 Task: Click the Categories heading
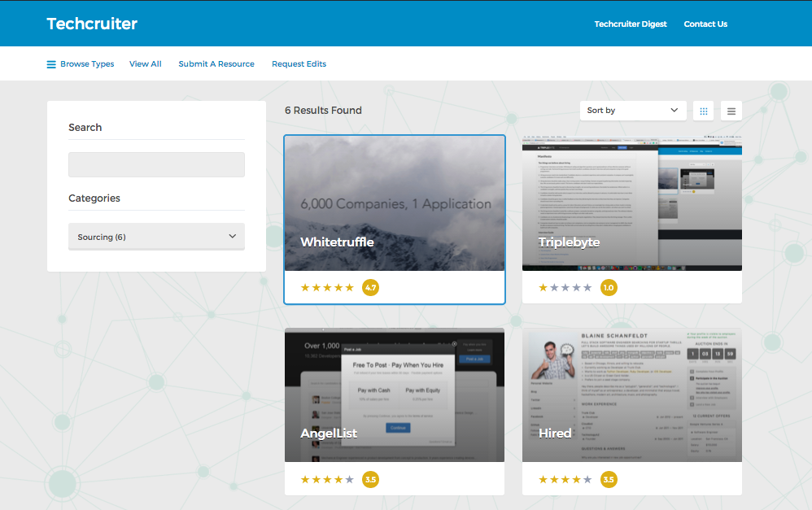click(x=94, y=198)
